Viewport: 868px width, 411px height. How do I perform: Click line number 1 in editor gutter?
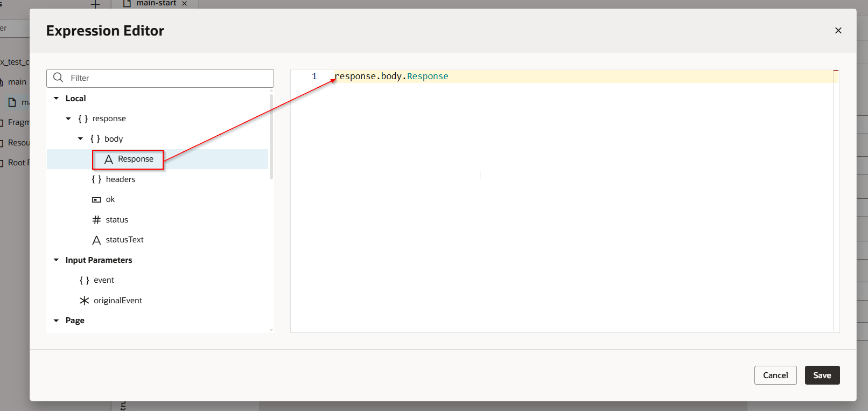tap(314, 76)
